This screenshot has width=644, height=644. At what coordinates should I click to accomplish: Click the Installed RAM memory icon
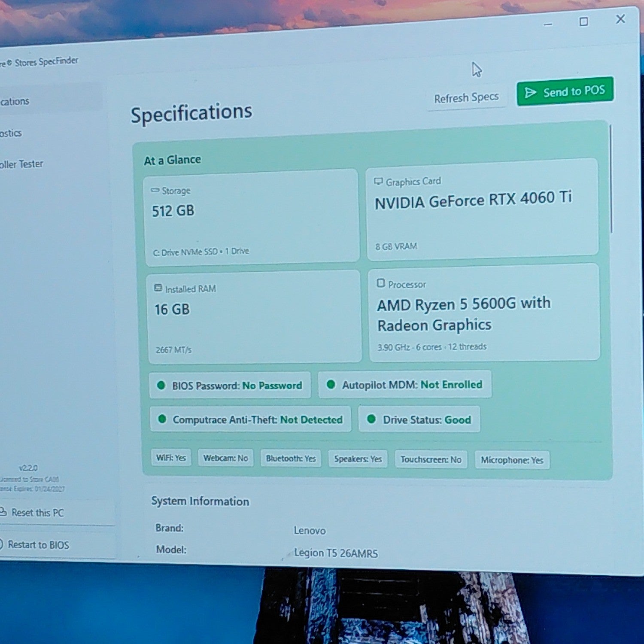[158, 288]
